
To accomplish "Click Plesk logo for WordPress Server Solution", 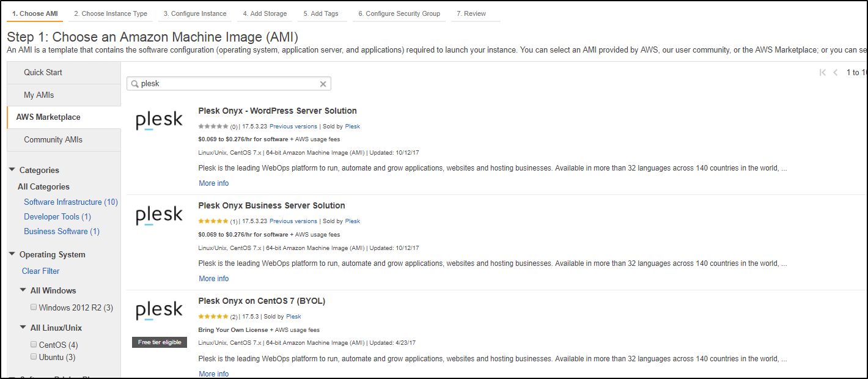I will [x=159, y=120].
